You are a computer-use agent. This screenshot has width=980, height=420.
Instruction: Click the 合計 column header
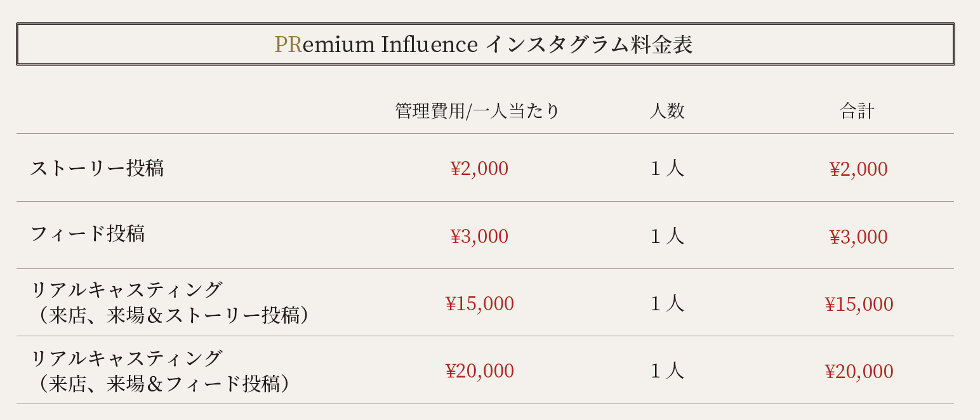pyautogui.click(x=857, y=111)
